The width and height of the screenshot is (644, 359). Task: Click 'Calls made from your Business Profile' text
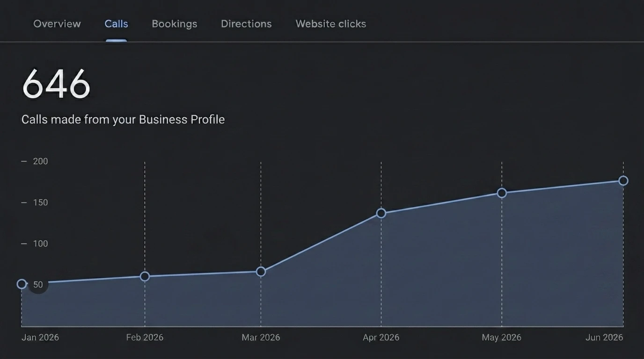click(123, 120)
